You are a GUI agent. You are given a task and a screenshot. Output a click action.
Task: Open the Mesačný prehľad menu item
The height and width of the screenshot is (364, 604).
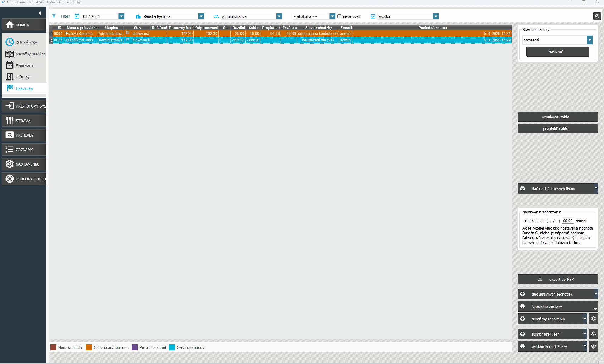point(30,54)
